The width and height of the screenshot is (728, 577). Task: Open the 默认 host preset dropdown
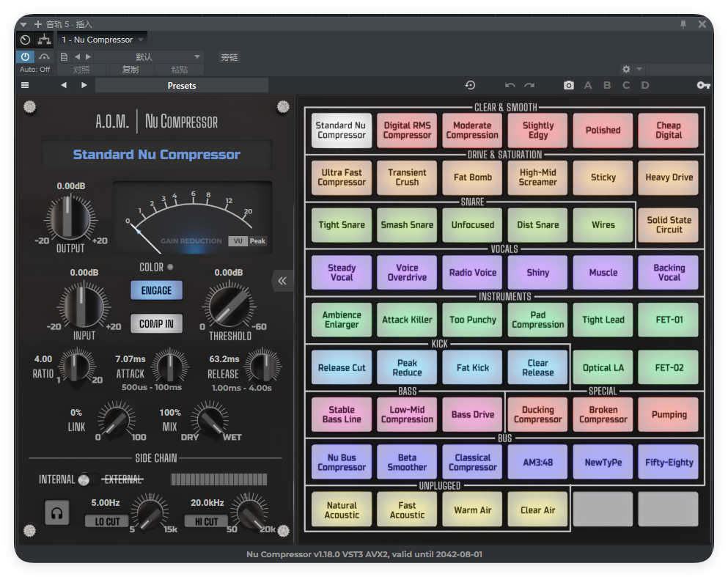point(150,56)
